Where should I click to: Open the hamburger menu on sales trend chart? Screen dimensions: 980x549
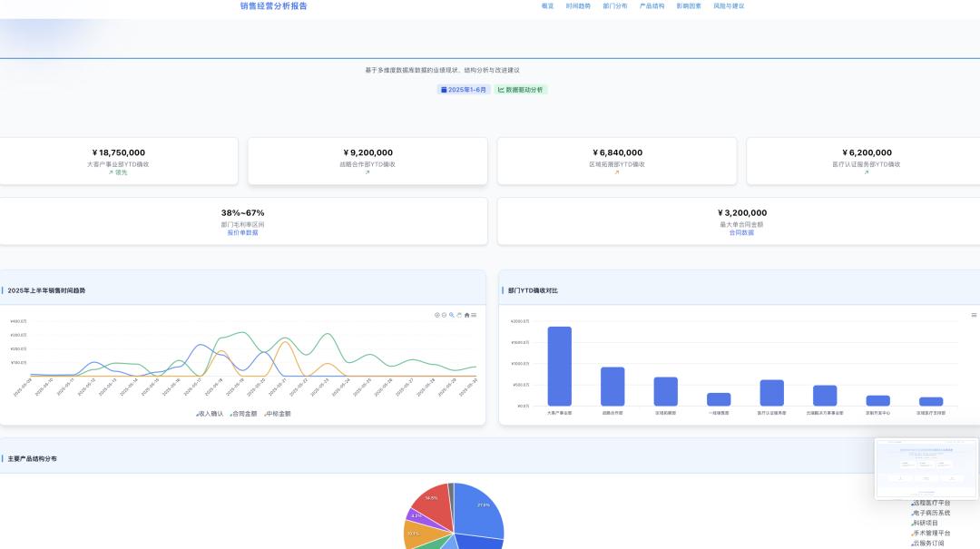pyautogui.click(x=474, y=315)
